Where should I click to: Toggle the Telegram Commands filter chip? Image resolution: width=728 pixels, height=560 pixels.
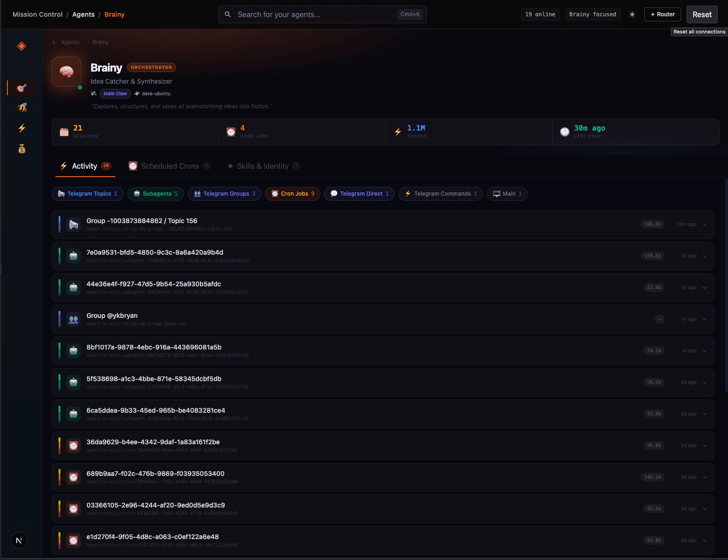(x=441, y=194)
